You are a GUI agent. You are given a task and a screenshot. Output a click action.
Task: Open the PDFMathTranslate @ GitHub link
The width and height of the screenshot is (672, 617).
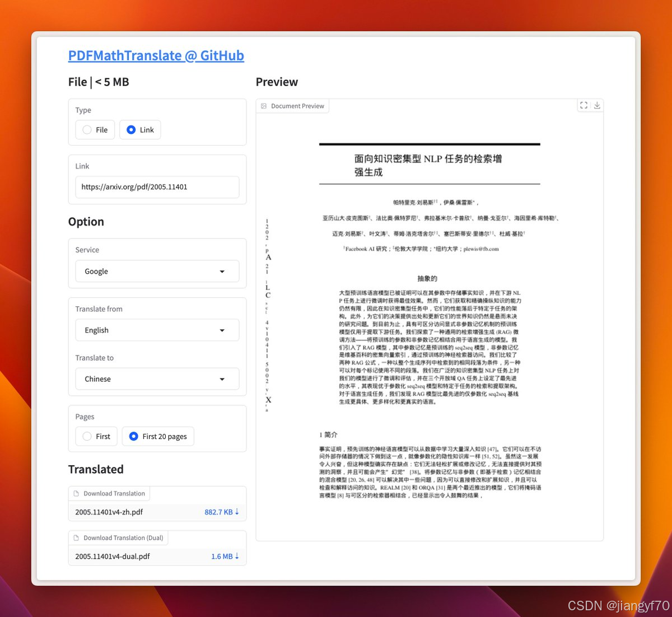(x=156, y=55)
